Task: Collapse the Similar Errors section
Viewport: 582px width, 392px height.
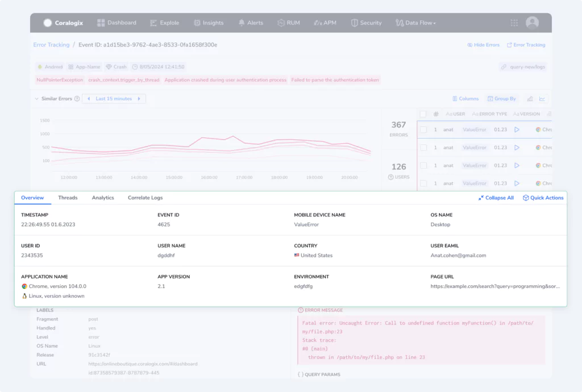Action: 36,99
